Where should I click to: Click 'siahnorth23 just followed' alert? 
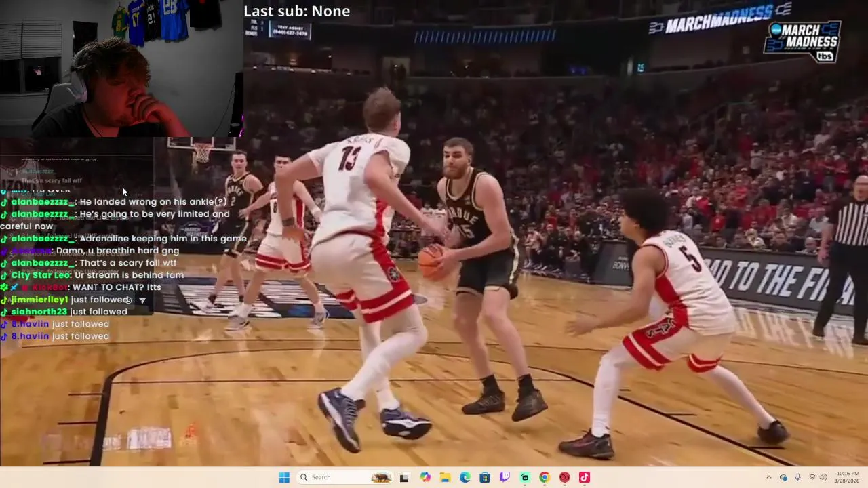(64, 311)
